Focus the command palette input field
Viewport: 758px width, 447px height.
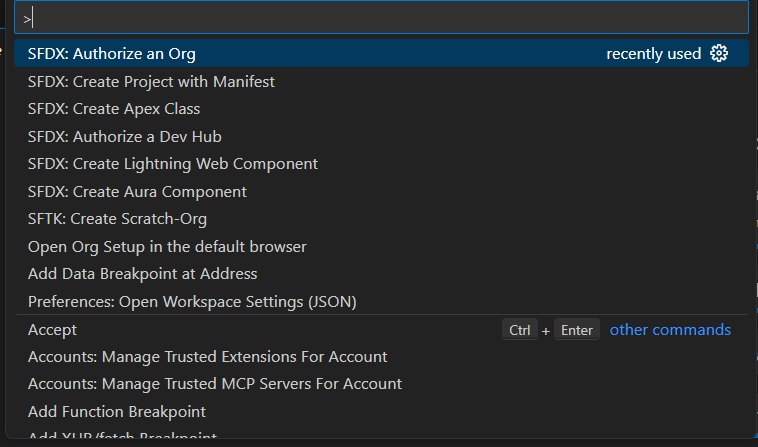pos(380,18)
